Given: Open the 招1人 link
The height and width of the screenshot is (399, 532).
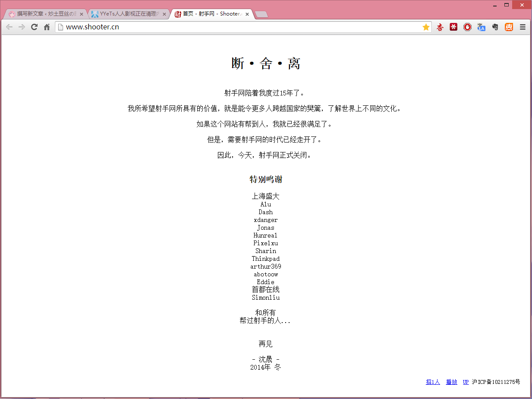Looking at the screenshot, I should 433,382.
